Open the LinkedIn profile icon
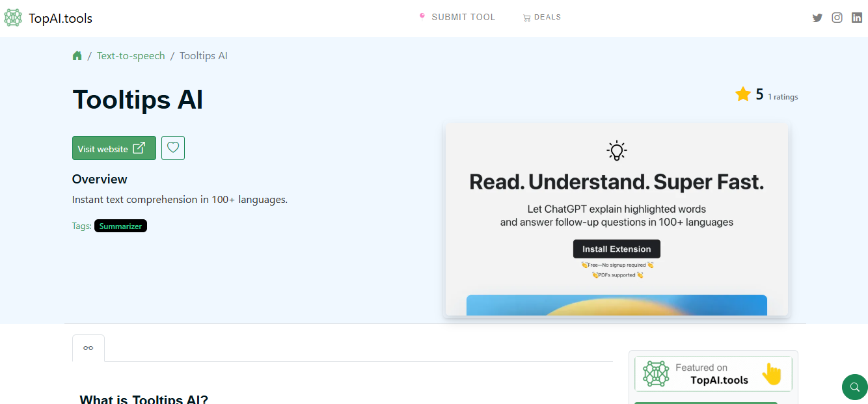This screenshot has width=868, height=404. (857, 18)
